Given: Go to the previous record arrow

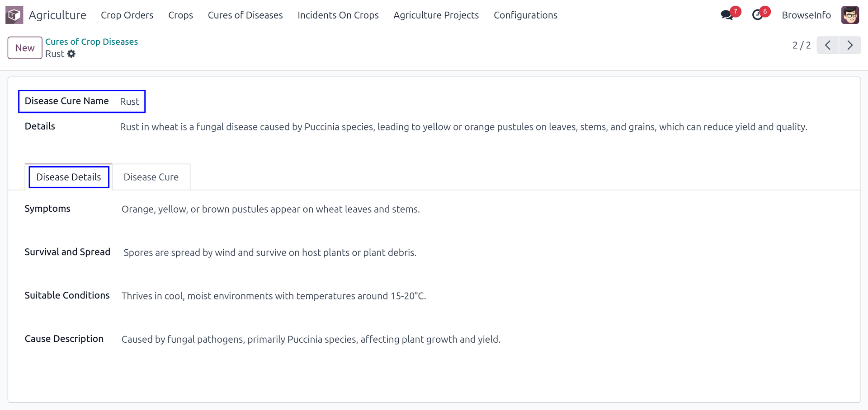Looking at the screenshot, I should click(x=828, y=45).
